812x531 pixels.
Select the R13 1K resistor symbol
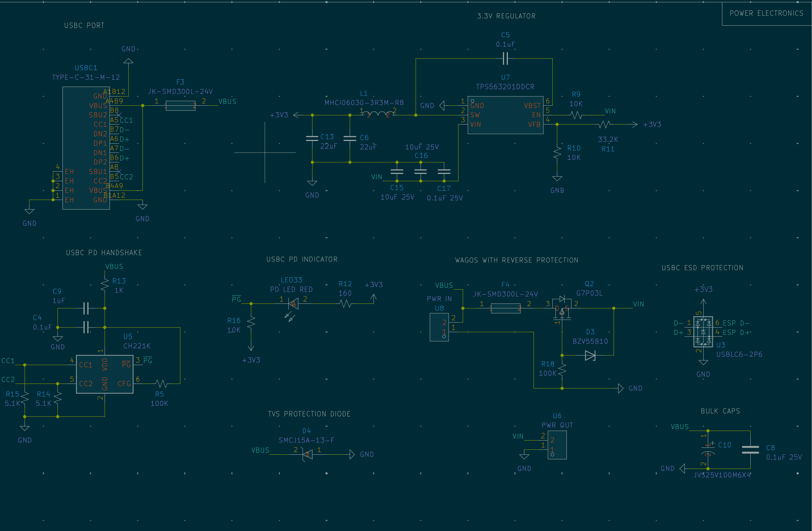pos(105,285)
